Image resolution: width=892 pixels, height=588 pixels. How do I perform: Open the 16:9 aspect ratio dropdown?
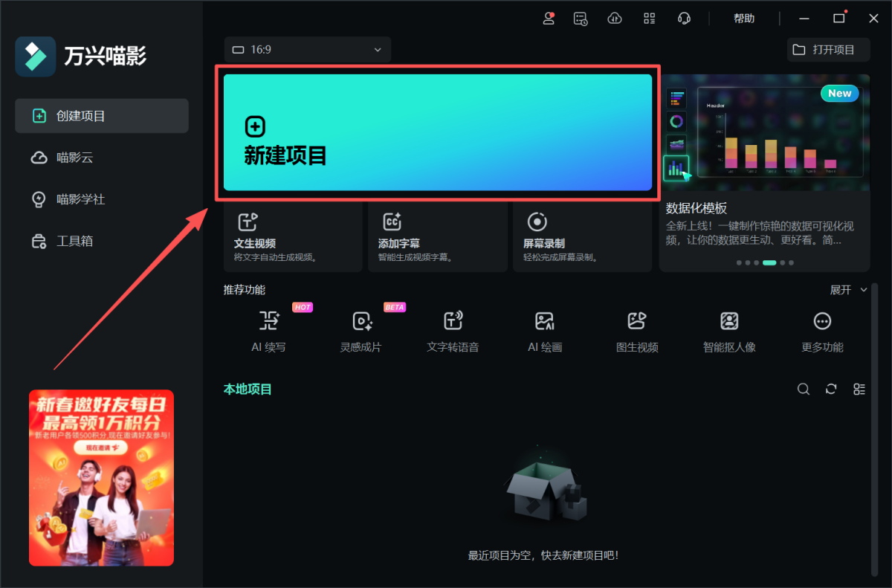pos(307,50)
